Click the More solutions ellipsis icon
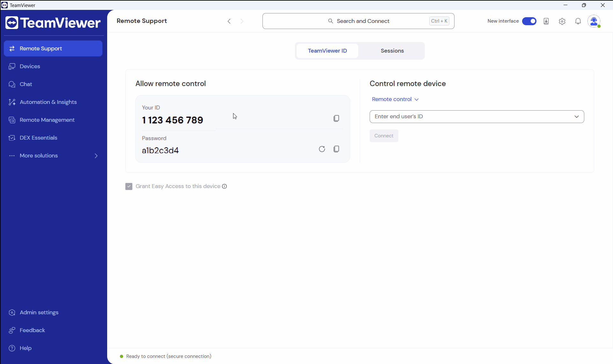 point(12,156)
